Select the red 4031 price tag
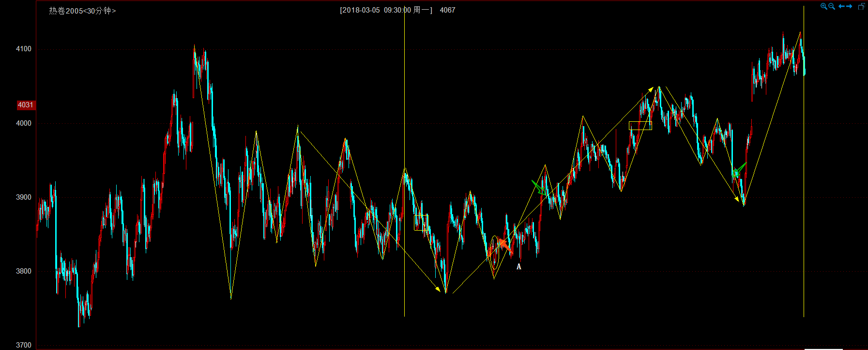This screenshot has width=868, height=350. (26, 105)
